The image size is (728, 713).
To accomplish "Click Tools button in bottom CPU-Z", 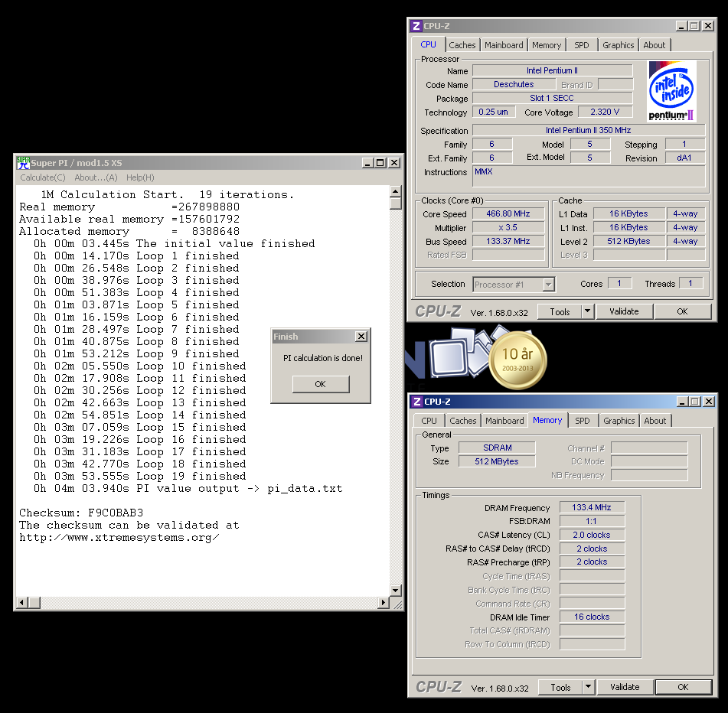I will [560, 688].
